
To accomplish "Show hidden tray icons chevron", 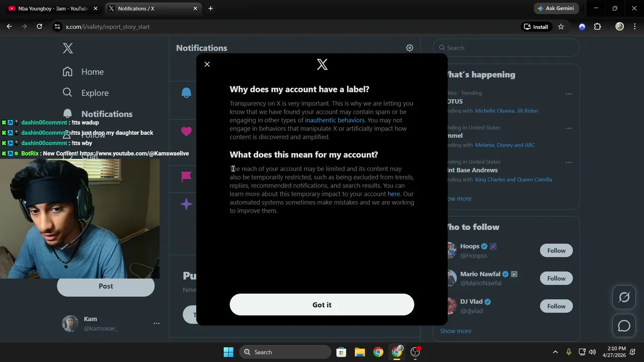I will tap(555, 352).
